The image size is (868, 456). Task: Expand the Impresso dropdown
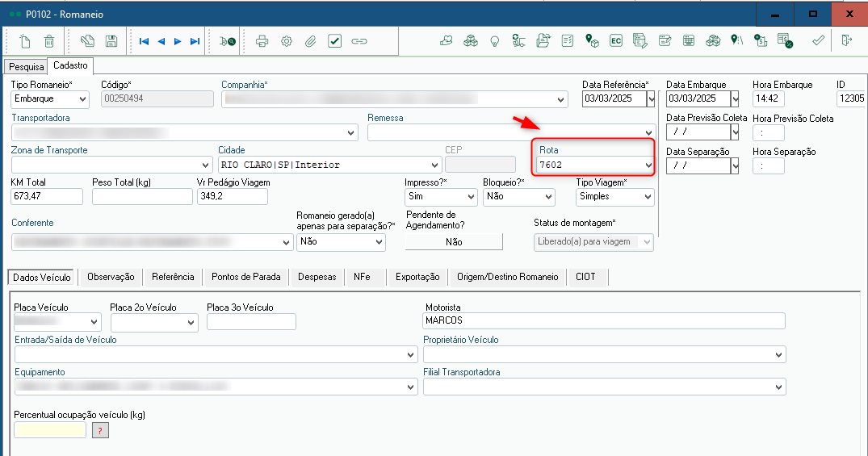(x=471, y=197)
